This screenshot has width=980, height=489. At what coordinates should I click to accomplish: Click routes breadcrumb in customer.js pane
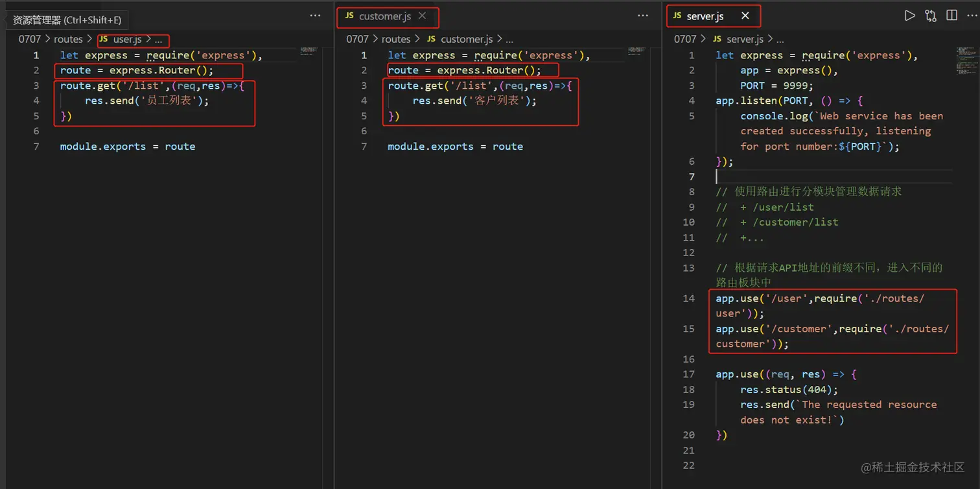[x=396, y=39]
